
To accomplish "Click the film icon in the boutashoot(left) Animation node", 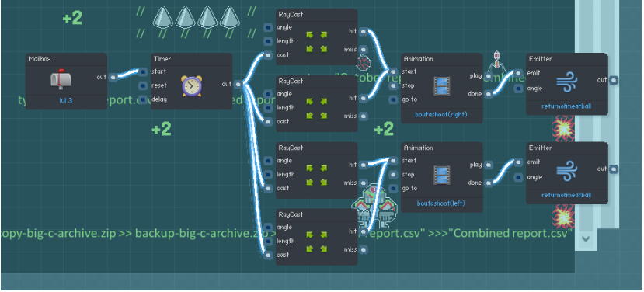I will [442, 175].
